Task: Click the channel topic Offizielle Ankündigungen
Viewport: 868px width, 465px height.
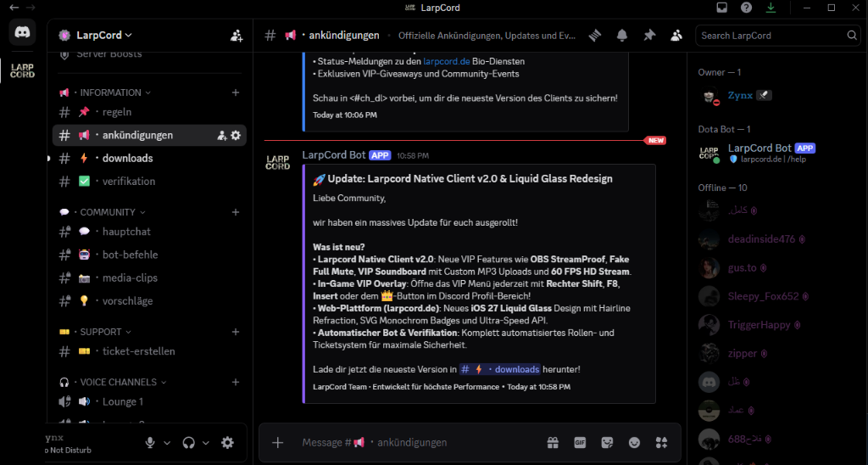Action: point(487,36)
